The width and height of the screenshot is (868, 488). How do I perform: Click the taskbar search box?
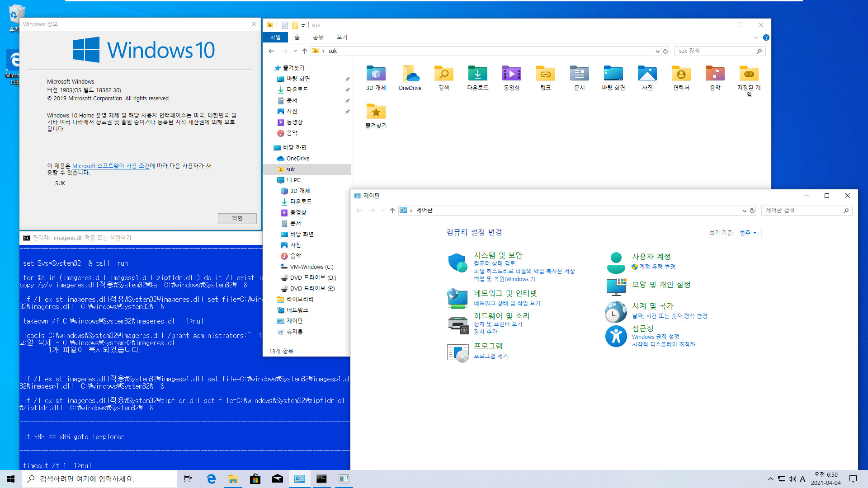[x=99, y=479]
